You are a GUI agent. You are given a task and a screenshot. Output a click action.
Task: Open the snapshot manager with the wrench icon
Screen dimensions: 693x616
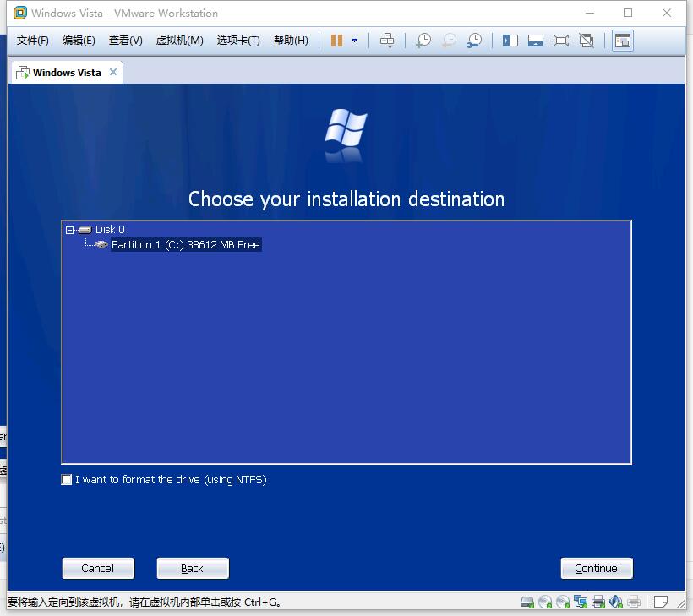[x=475, y=41]
